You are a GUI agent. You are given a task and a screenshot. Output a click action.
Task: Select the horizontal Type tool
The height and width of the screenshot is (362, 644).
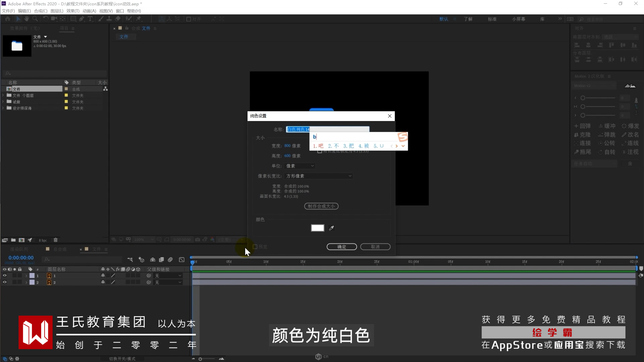click(x=90, y=19)
